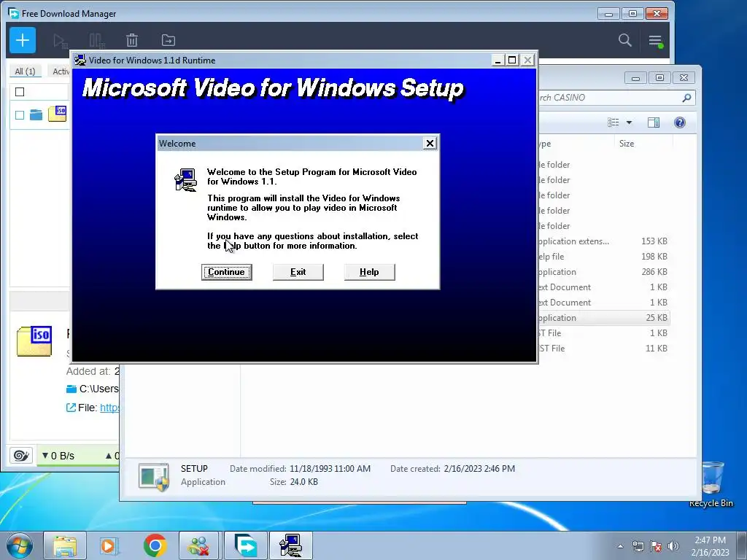Click Continue in the Welcome dialog
This screenshot has width=747, height=560.
(226, 272)
